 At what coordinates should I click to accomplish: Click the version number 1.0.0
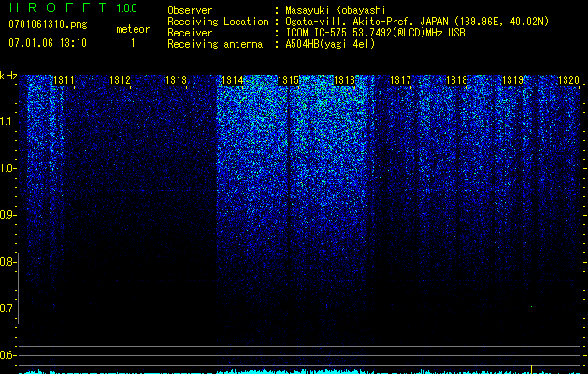click(127, 8)
